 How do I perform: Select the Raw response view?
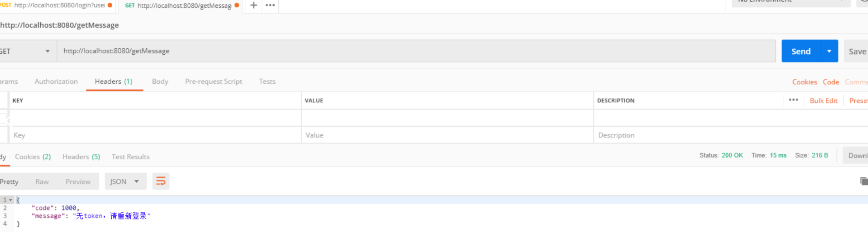click(42, 182)
